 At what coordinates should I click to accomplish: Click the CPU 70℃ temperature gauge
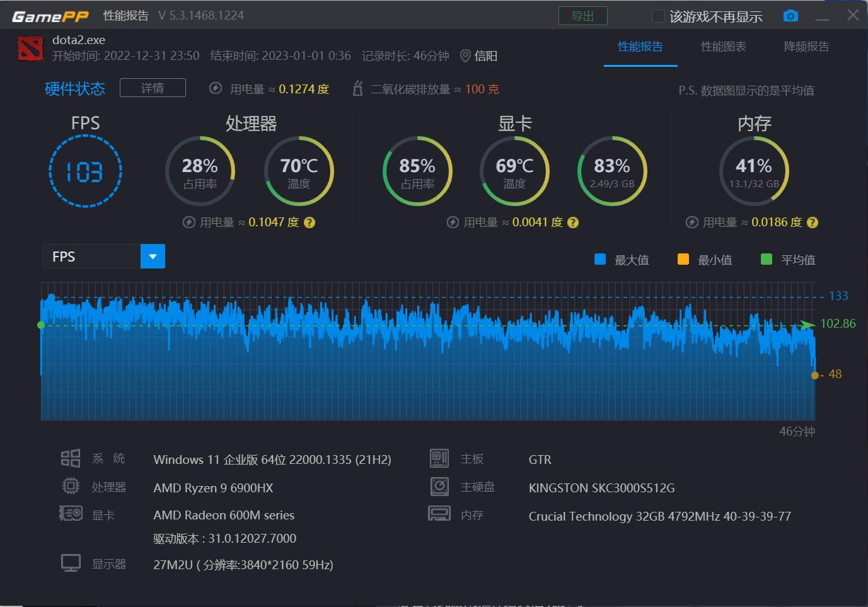click(x=299, y=171)
